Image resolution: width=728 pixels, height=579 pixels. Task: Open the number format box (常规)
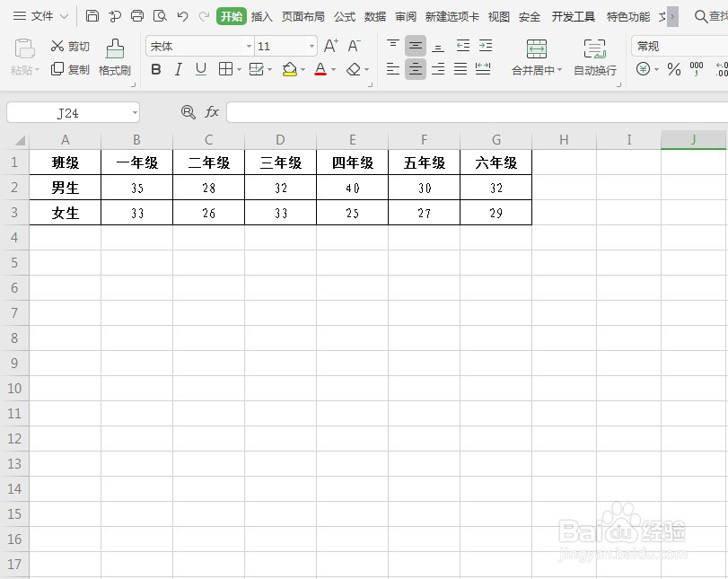coord(680,46)
